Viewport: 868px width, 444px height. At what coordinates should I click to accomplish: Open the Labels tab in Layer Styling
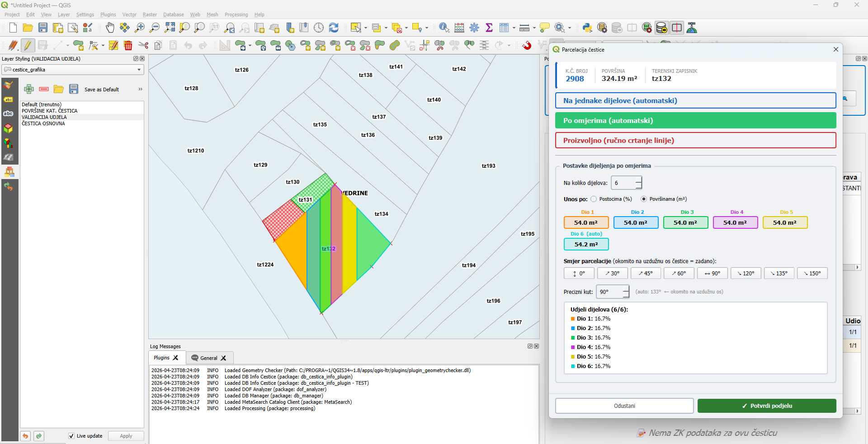9,99
